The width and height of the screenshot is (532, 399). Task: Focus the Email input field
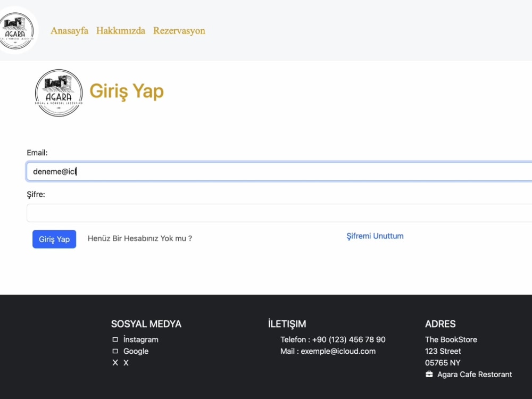(279, 171)
